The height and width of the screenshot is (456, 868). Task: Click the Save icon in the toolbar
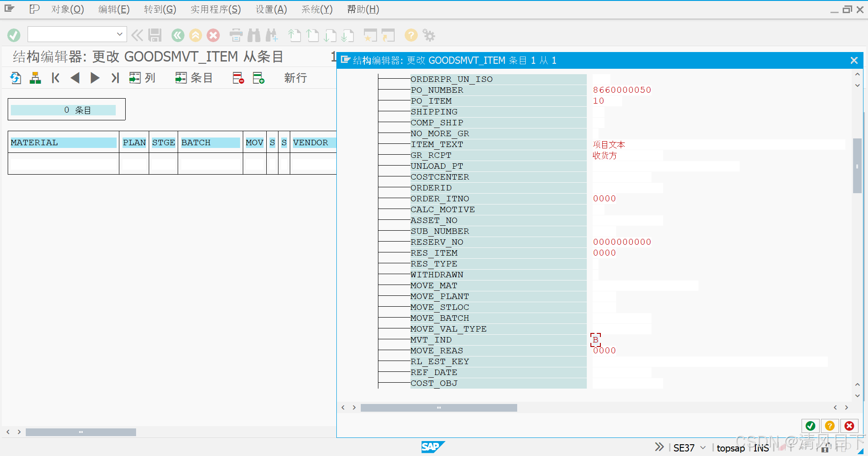pyautogui.click(x=156, y=35)
